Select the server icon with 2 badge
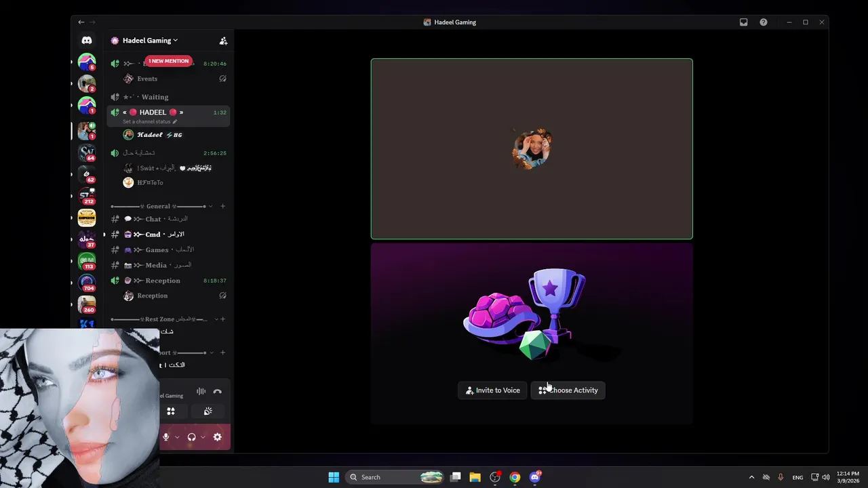868x488 pixels. pos(87,84)
